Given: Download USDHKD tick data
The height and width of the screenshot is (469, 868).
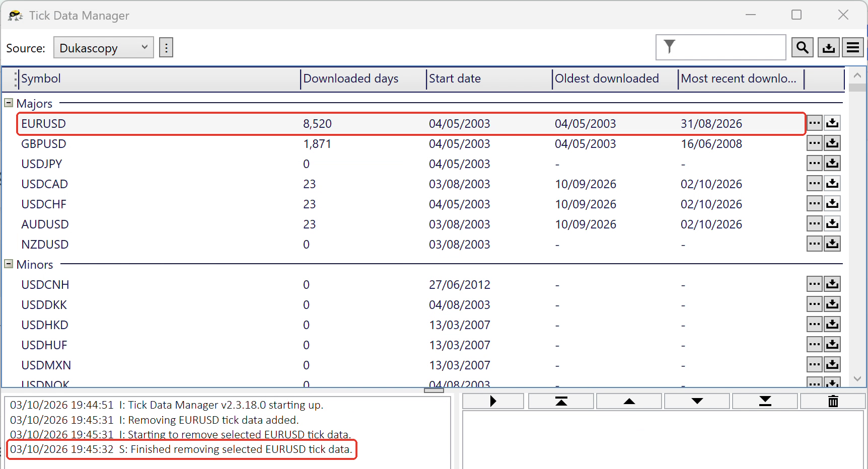Looking at the screenshot, I should (832, 325).
